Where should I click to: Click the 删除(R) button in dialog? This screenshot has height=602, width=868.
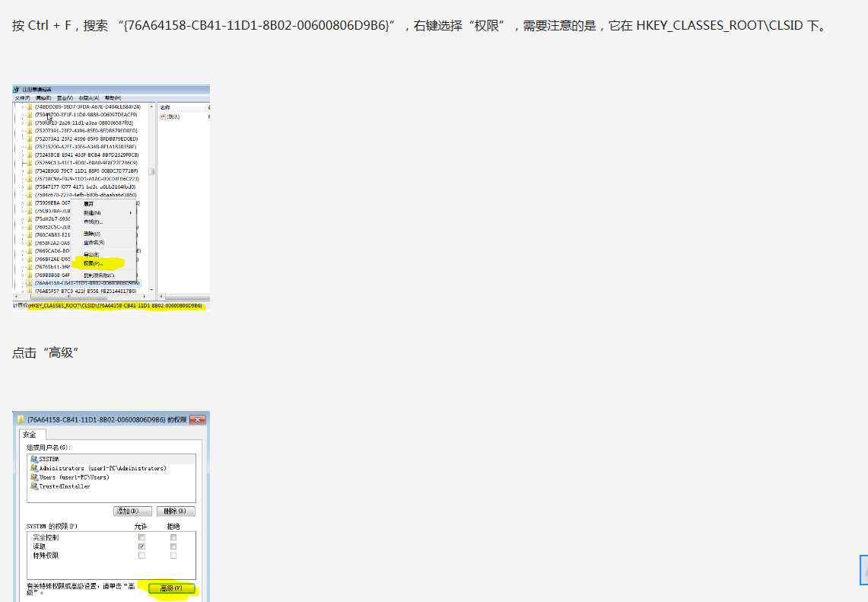click(x=176, y=511)
